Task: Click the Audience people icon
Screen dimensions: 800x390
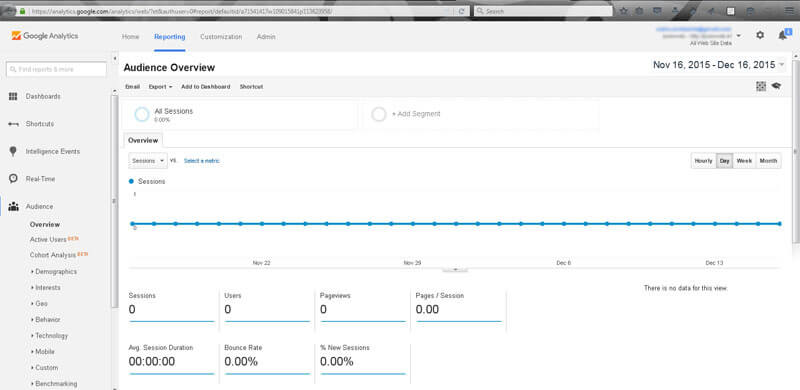Action: 13,207
